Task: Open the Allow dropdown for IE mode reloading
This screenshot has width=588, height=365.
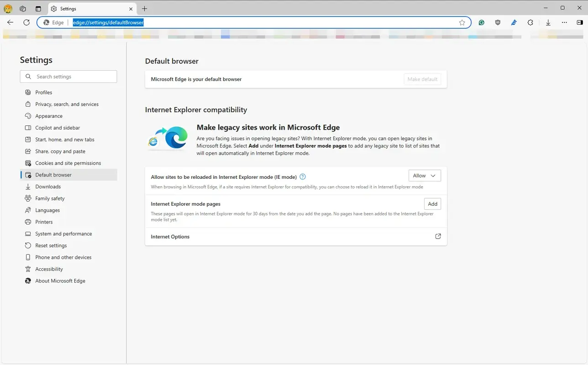Action: 424,175
